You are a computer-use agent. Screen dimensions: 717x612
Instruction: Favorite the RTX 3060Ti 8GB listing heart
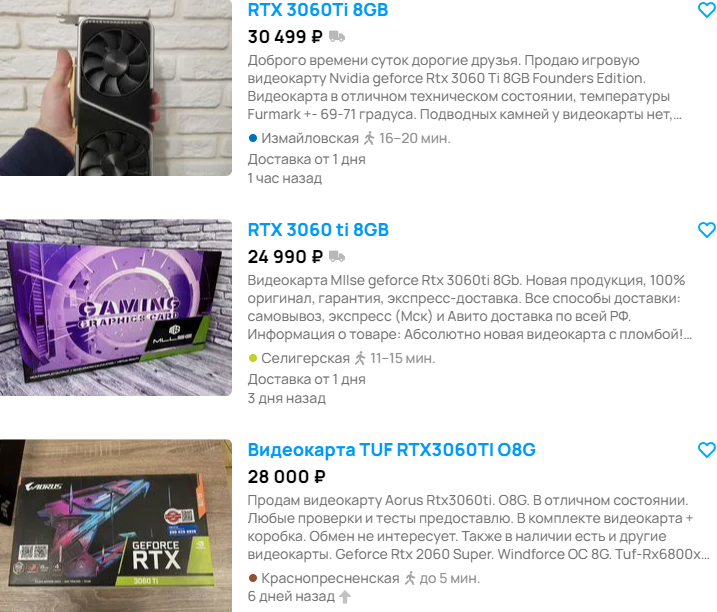point(707,10)
